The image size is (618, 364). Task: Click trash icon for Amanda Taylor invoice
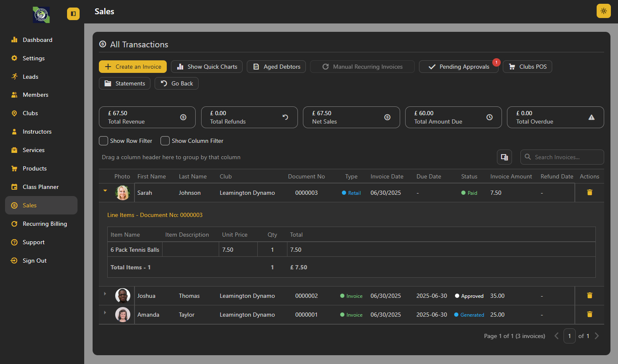tap(590, 314)
